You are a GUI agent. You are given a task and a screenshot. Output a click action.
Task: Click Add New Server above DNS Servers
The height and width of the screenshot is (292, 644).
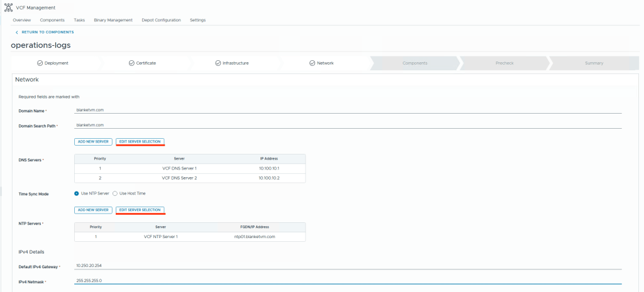(x=93, y=141)
